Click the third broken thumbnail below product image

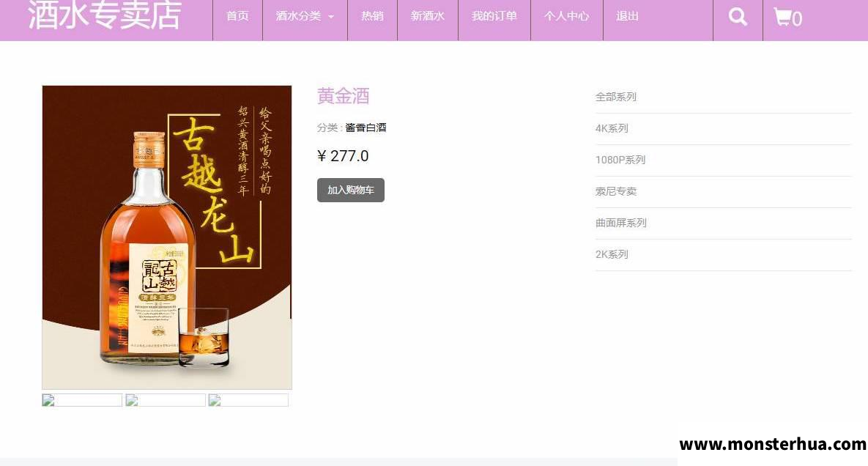pos(248,400)
